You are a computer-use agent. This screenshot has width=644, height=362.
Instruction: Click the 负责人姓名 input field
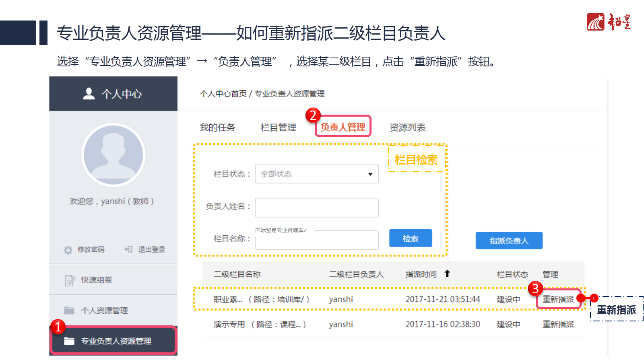(x=316, y=208)
